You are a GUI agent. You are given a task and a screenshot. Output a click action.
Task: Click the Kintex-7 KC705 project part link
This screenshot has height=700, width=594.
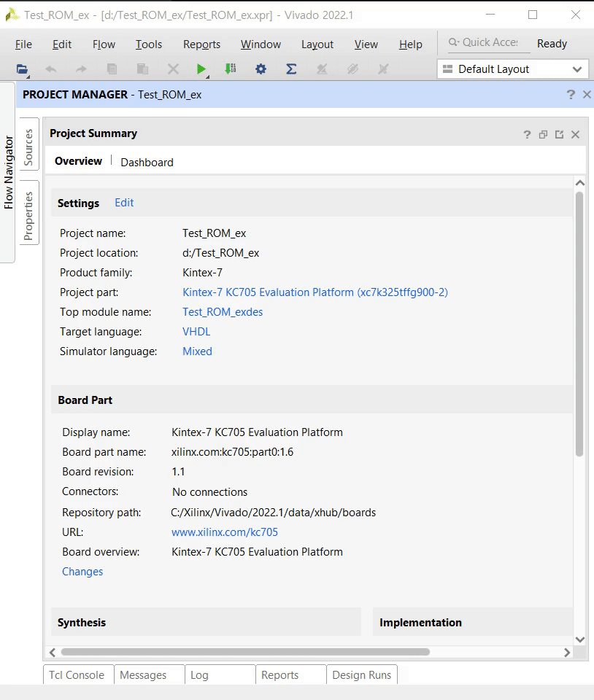pos(315,292)
